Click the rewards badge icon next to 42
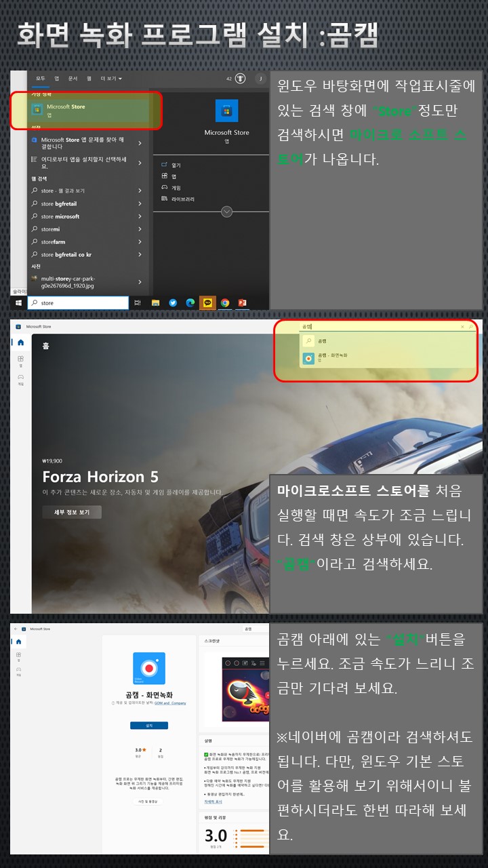The width and height of the screenshot is (488, 868). (241, 79)
